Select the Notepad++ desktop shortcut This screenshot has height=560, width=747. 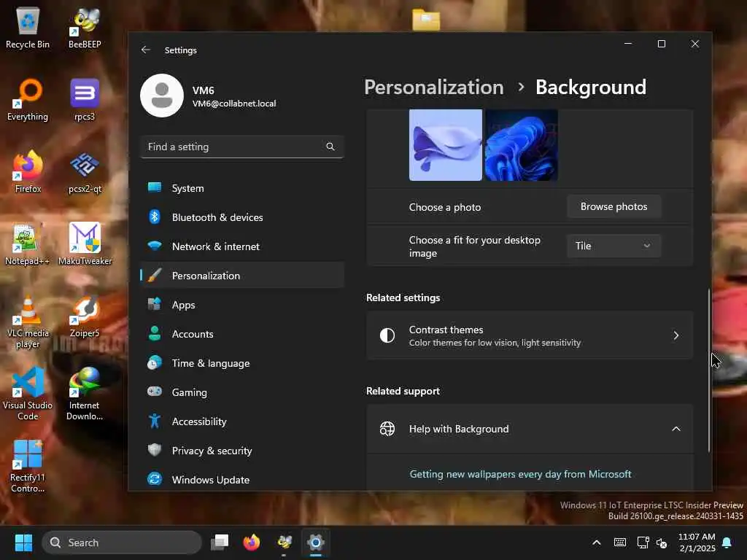(x=28, y=244)
